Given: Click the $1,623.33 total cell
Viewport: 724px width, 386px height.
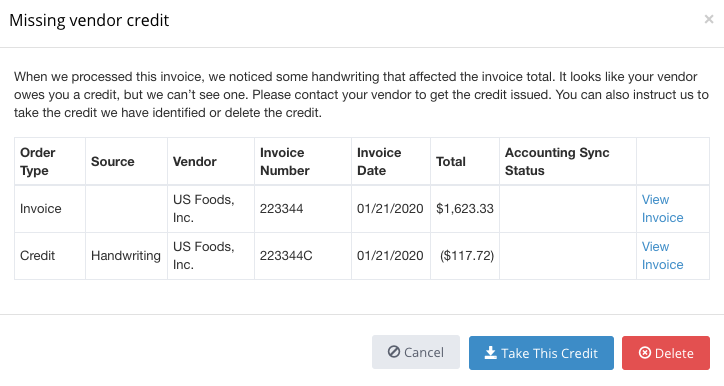Looking at the screenshot, I should point(465,209).
